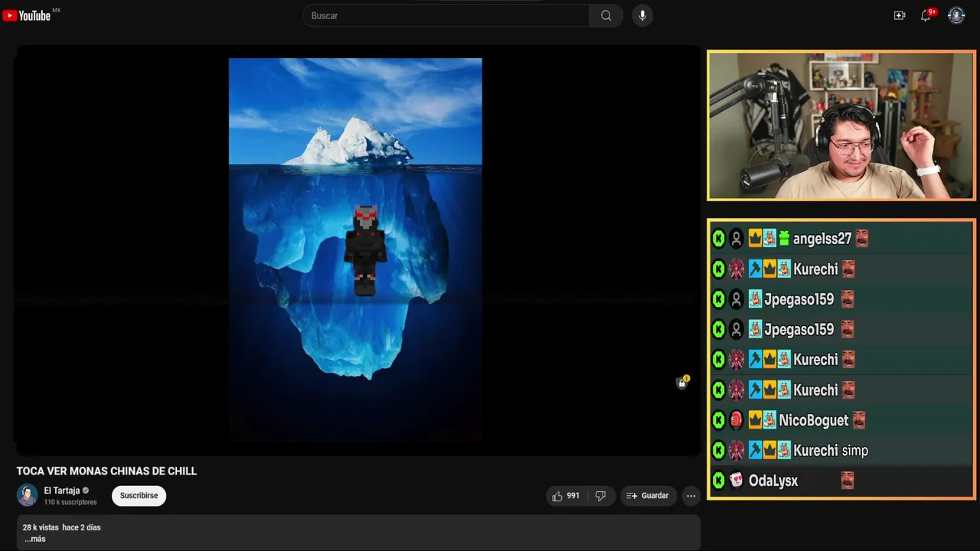Click the Guardar save button

648,496
